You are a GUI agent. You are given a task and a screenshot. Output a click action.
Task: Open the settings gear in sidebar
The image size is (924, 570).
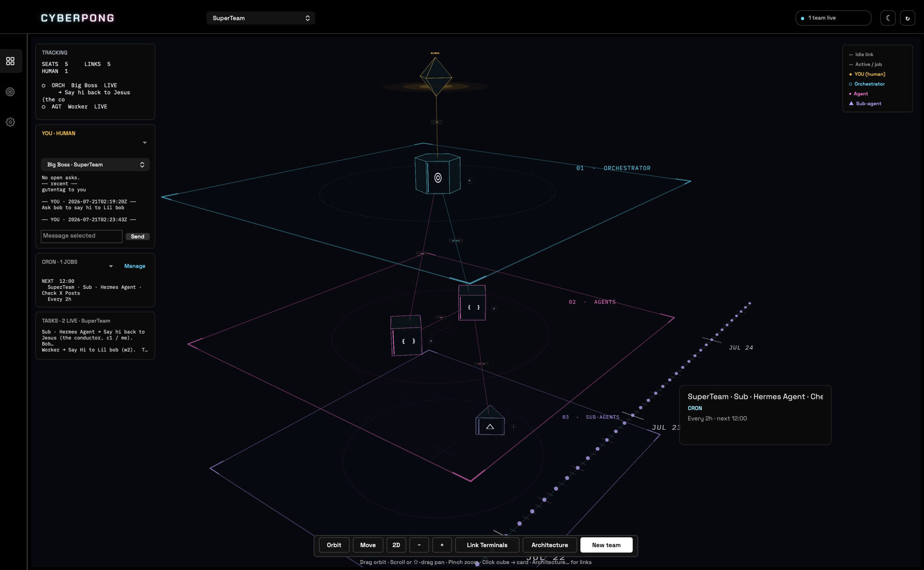[10, 122]
